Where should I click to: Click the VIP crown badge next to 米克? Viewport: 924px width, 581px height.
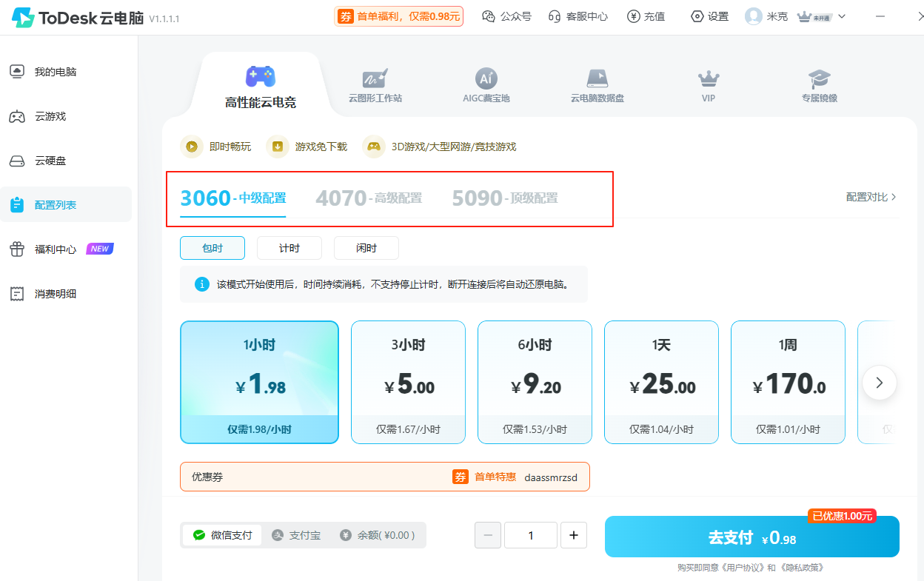814,16
